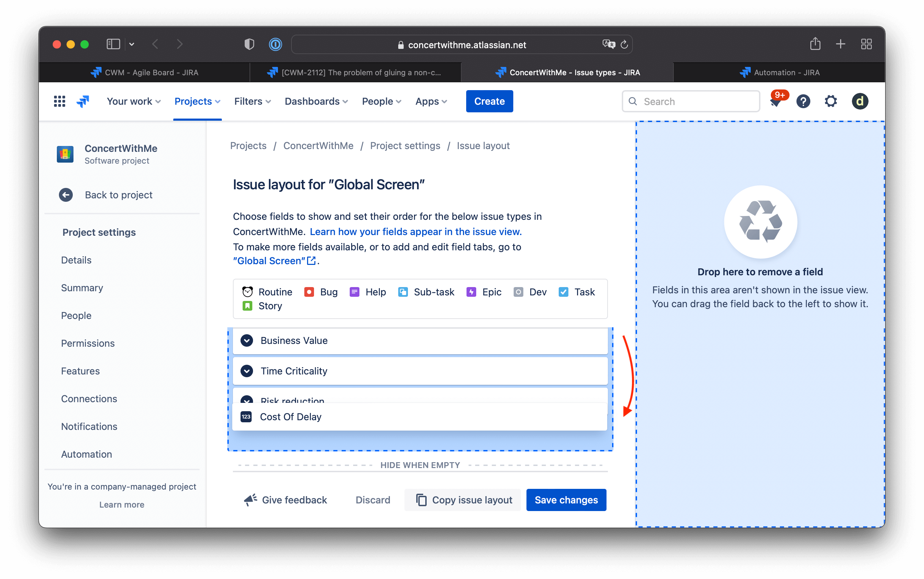Click the Task issue type checkbox icon
Viewport: 924px width, 579px height.
[564, 292]
